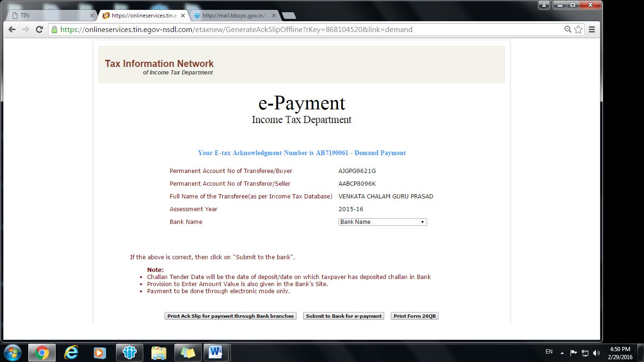Open a new browser tab
Viewport: 644px width, 362px height.
click(289, 16)
